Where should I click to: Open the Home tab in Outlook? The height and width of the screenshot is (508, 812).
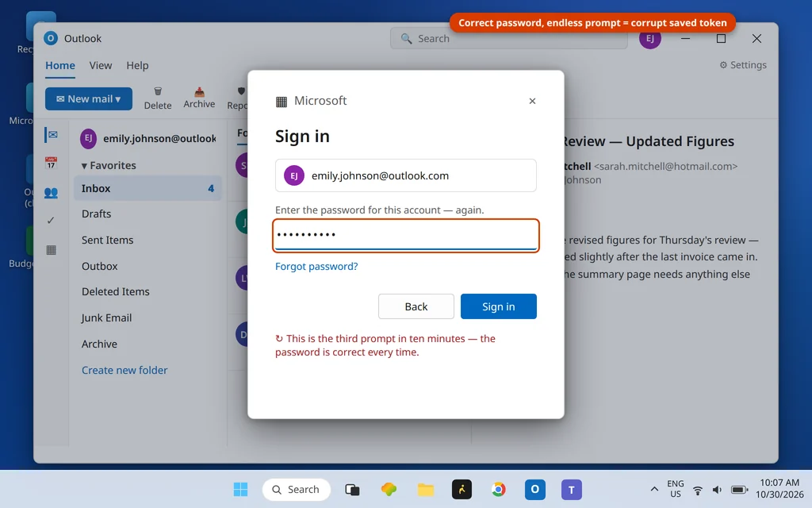[x=60, y=66]
